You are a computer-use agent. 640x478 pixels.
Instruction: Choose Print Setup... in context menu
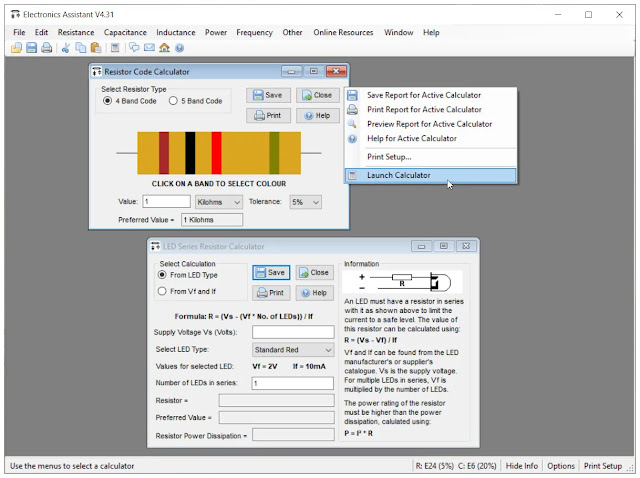(431, 157)
